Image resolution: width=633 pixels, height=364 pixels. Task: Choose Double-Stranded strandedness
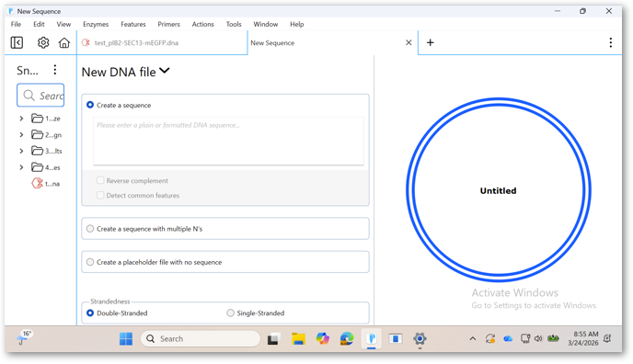click(90, 313)
